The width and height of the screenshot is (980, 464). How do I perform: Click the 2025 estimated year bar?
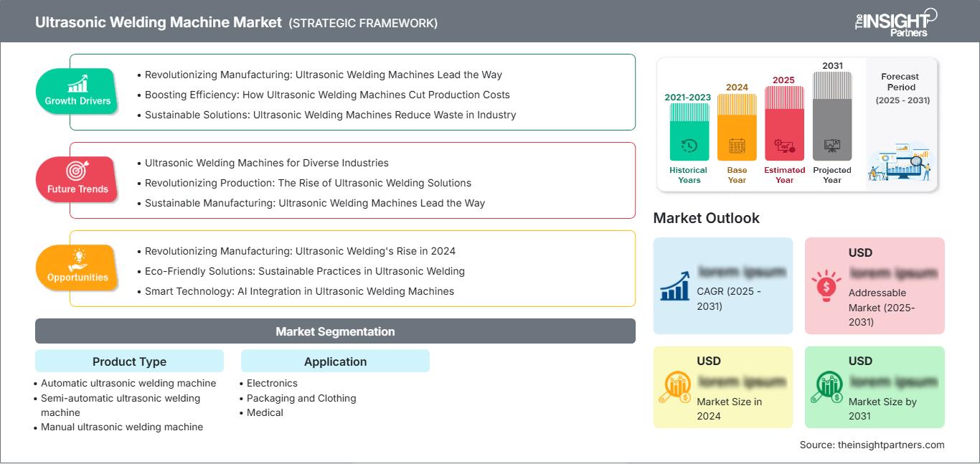point(784,123)
